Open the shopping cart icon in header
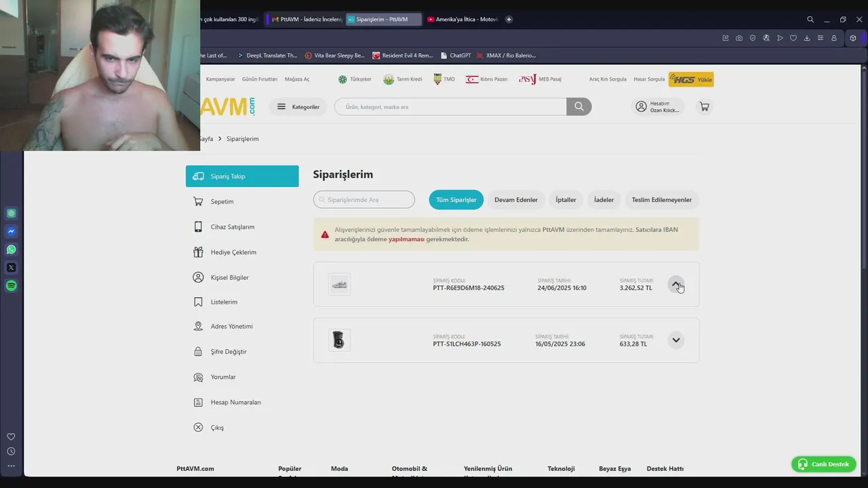Viewport: 868px width, 488px height. coord(705,106)
